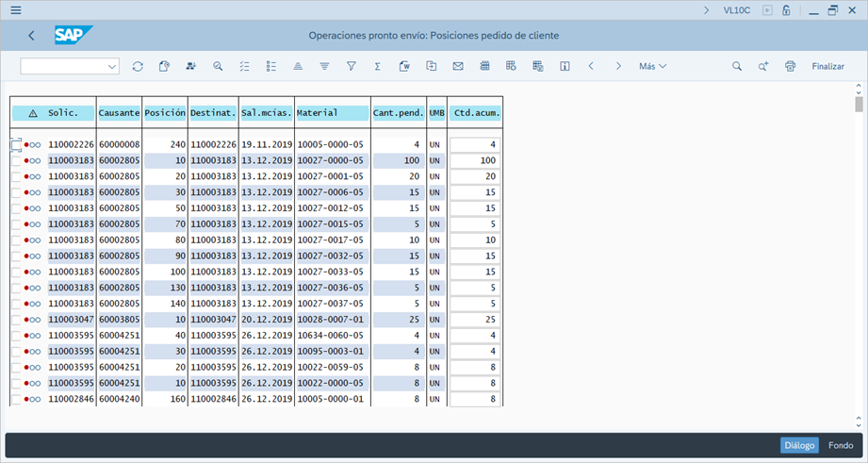Viewport: 868px width, 463px height.
Task: Go back with the SAP back arrow
Action: [x=31, y=36]
